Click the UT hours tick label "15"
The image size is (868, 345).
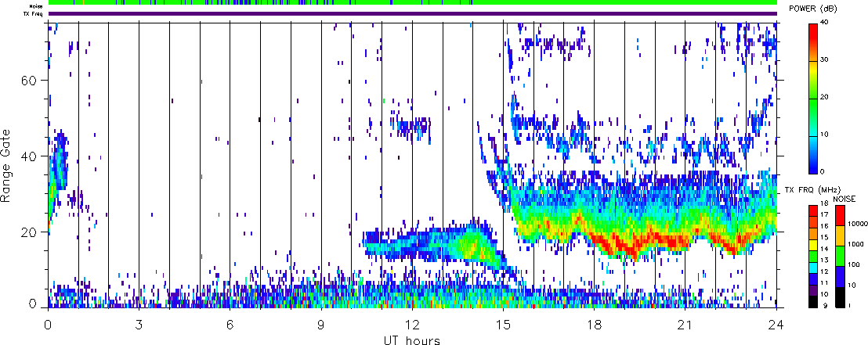503,325
